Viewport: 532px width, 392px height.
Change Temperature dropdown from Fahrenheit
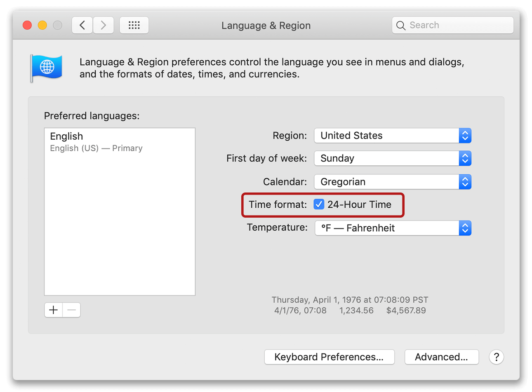tap(393, 228)
